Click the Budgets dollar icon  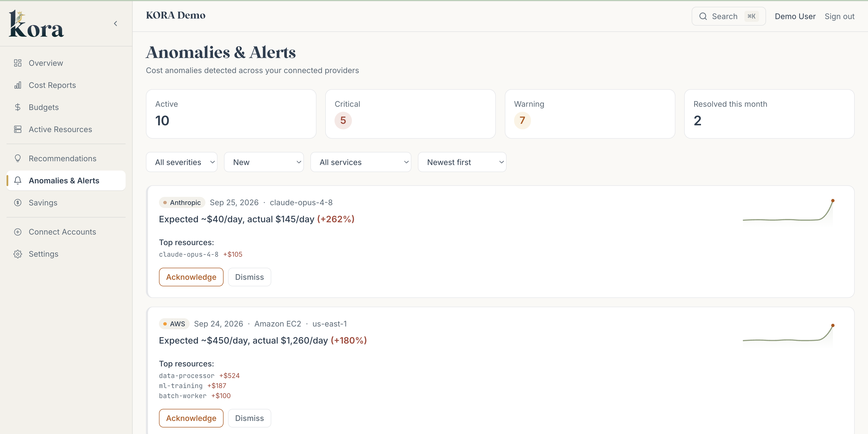pyautogui.click(x=18, y=107)
